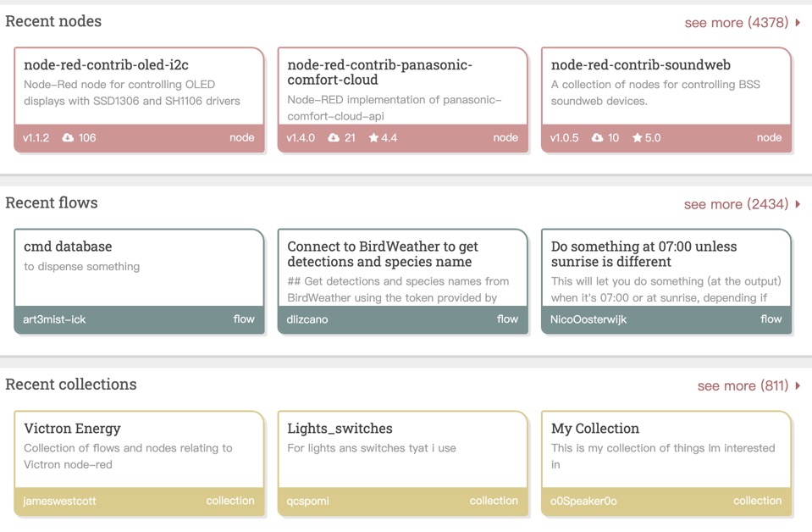Click download cloud icon on panasonic-comfort-cloud card

coord(334,138)
